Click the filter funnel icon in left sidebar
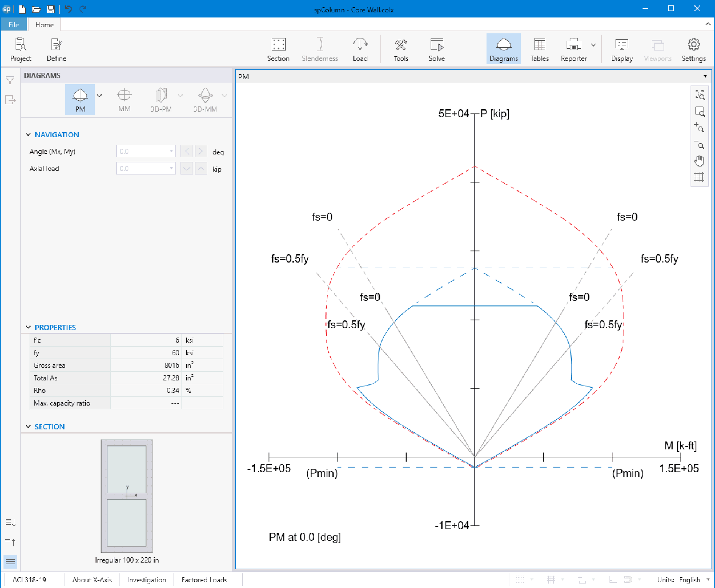 (10, 80)
